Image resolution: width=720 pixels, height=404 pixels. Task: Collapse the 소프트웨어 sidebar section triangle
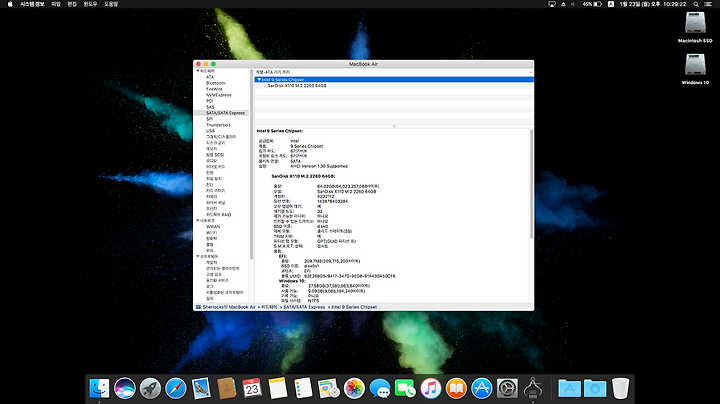click(x=198, y=256)
